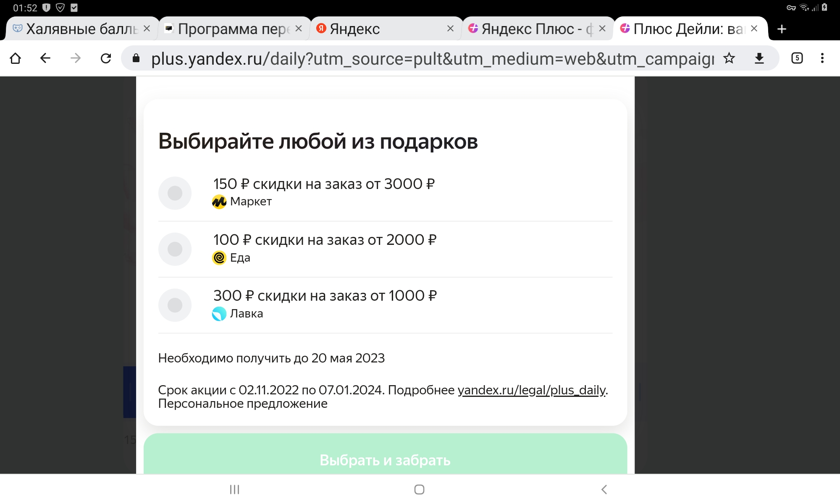The width and height of the screenshot is (840, 504).
Task: Click the 'Лавка' service label
Action: click(247, 314)
